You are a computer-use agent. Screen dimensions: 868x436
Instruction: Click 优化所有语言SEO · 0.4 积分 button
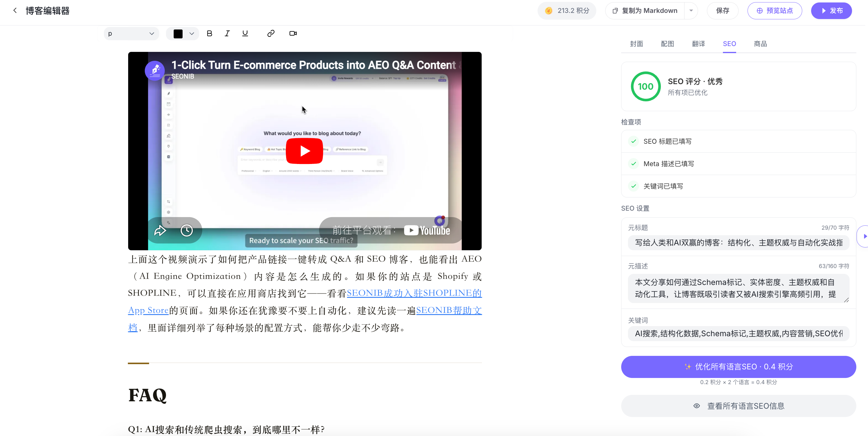point(738,367)
